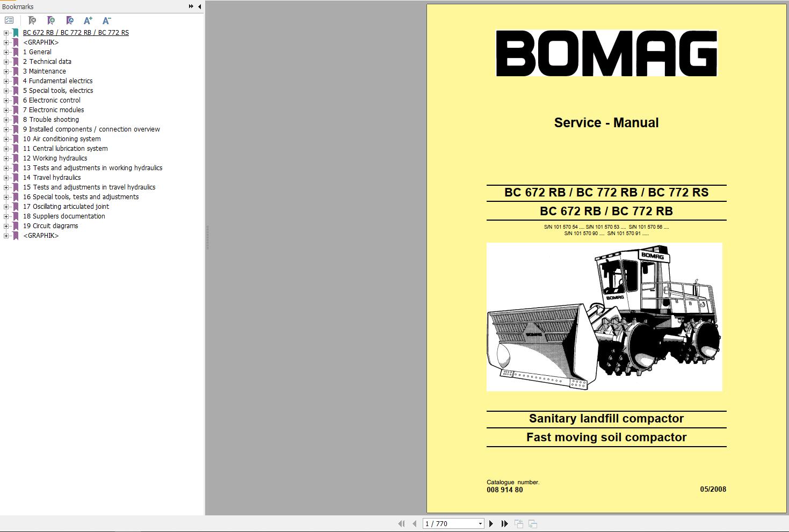
Task: Click the Service - Manual title text
Action: pyautogui.click(x=606, y=122)
